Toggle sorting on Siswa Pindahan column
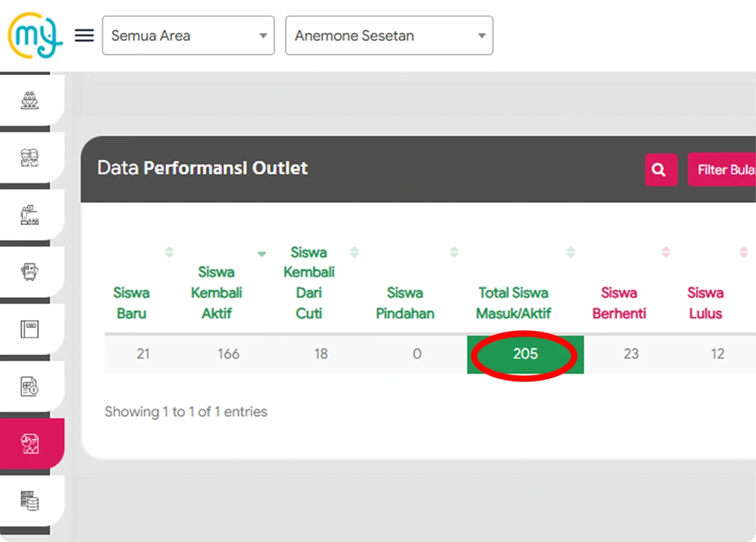Image resolution: width=756 pixels, height=542 pixels. (454, 252)
